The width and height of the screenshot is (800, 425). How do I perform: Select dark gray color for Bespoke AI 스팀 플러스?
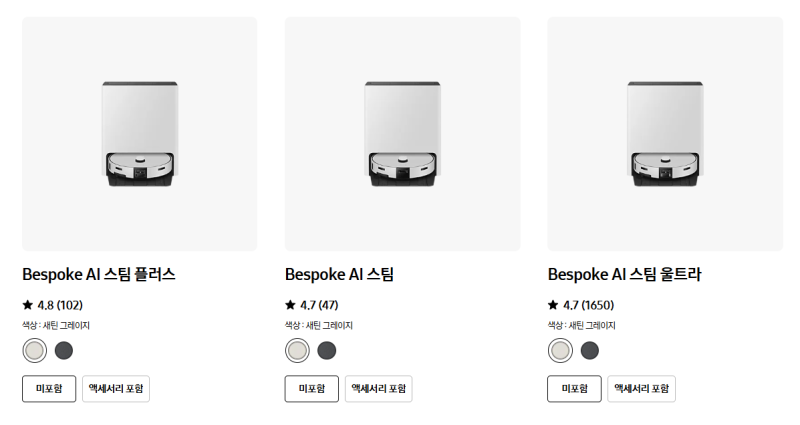click(64, 351)
